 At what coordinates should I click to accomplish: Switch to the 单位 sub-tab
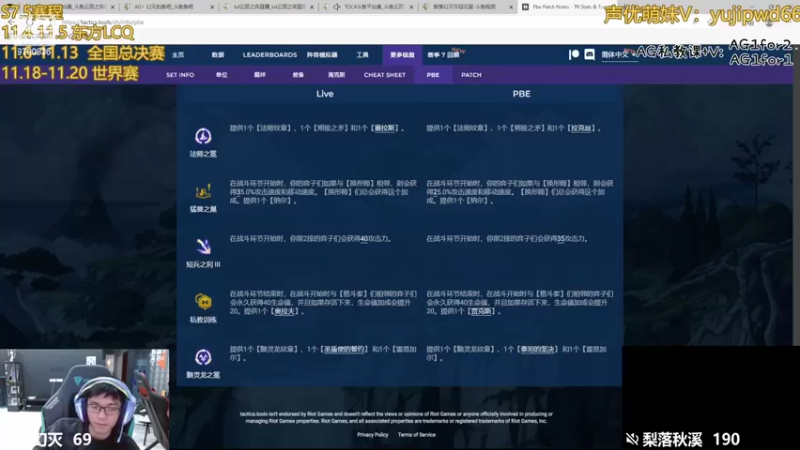221,75
